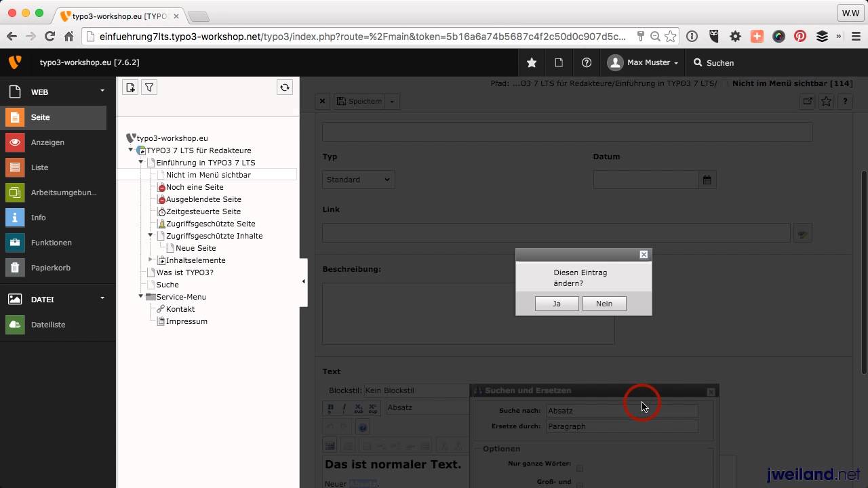Select the 'Impressum' page
The width and height of the screenshot is (868, 488).
pyautogui.click(x=186, y=321)
